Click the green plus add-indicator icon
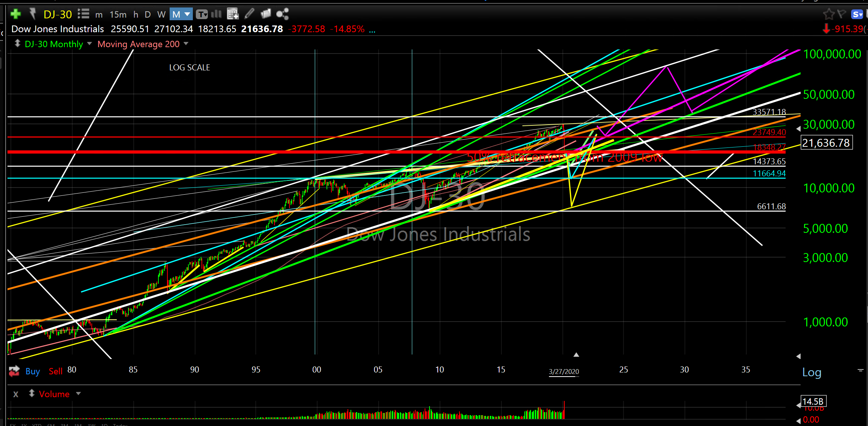 pos(16,14)
